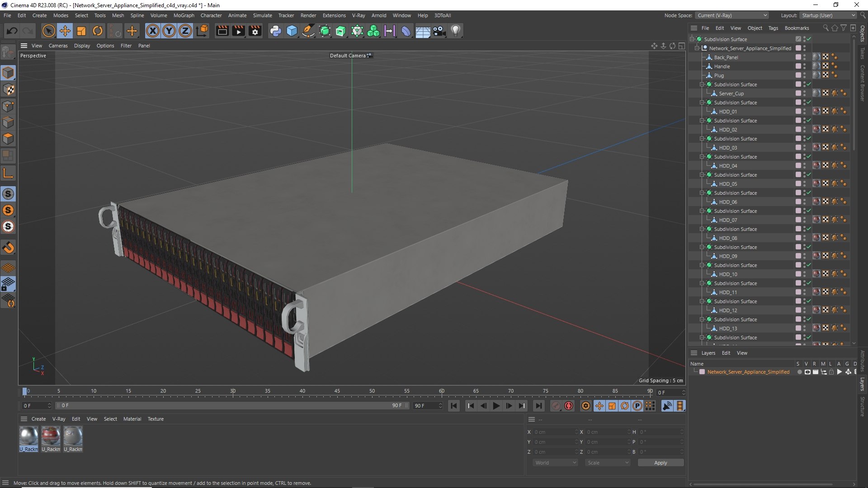Open the Tags menu in Object Manager
This screenshot has height=488, width=868.
pos(773,28)
